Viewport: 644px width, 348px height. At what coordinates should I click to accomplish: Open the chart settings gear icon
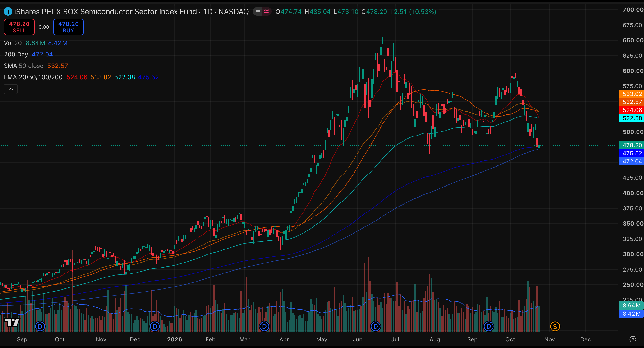pyautogui.click(x=633, y=339)
